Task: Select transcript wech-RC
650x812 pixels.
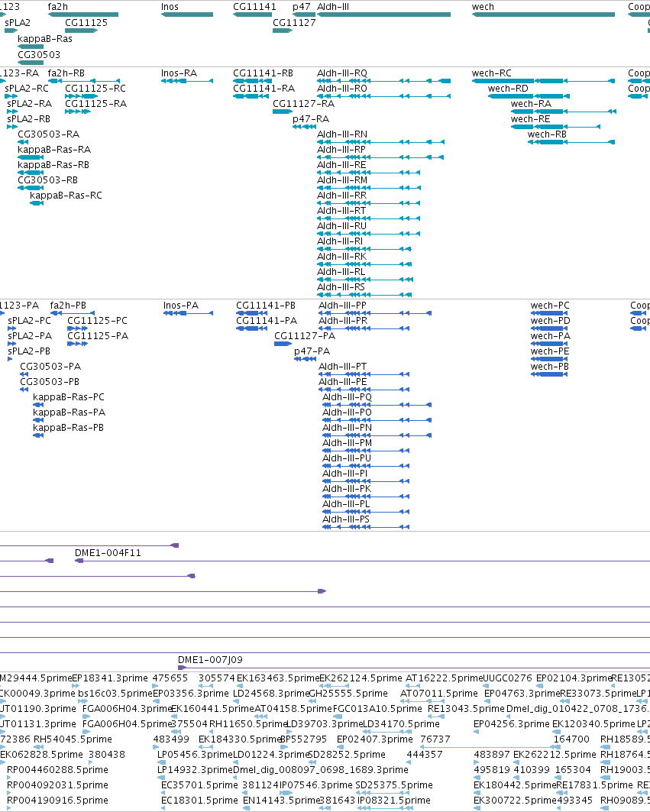Action: coord(492,73)
